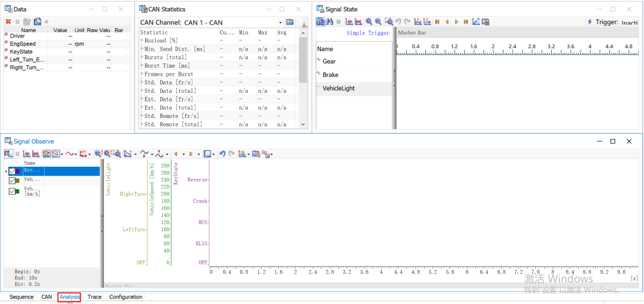Switch to the Sequence tab
The image size is (644, 304).
pyautogui.click(x=21, y=297)
